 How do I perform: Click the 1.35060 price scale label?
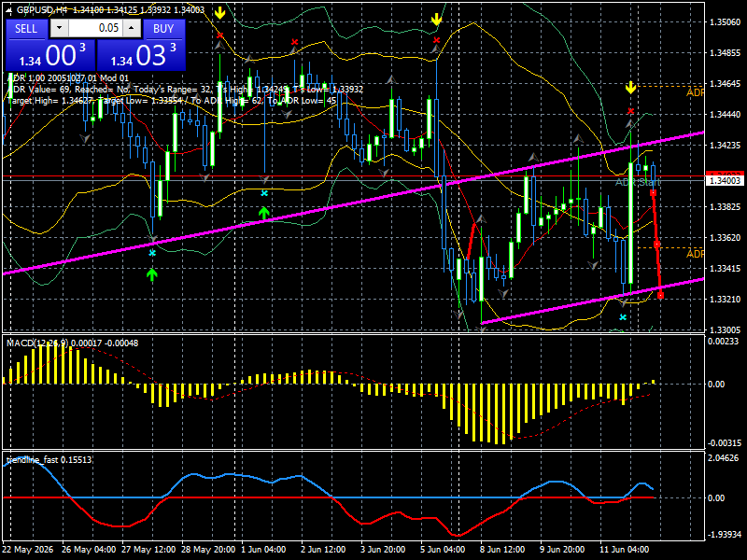click(726, 21)
